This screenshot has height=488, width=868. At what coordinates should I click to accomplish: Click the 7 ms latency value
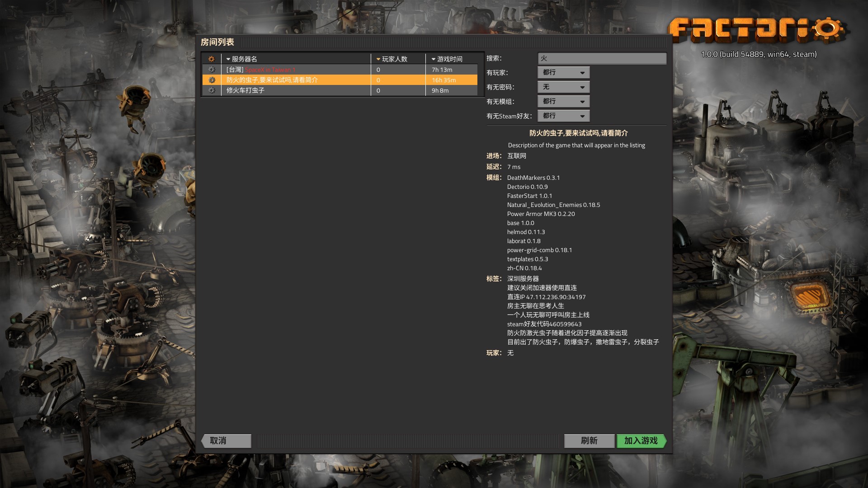point(514,167)
